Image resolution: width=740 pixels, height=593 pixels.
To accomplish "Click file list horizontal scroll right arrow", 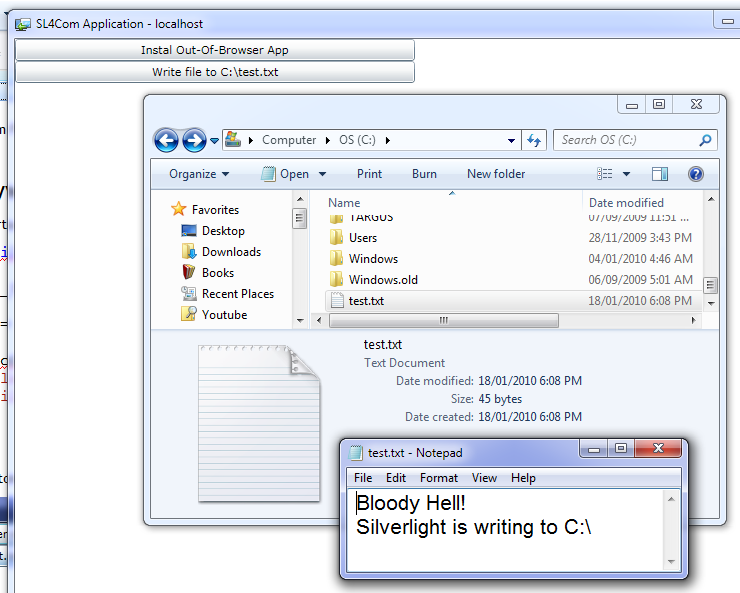I will 693,321.
